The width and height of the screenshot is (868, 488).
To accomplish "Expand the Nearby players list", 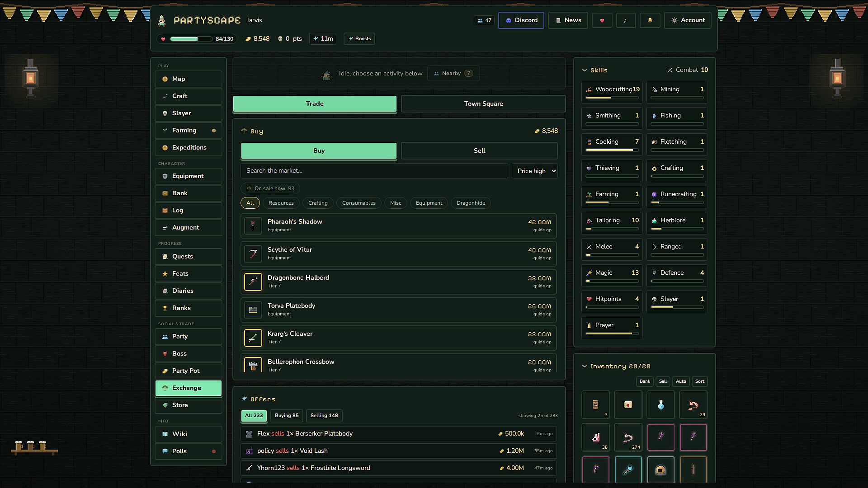I will pos(453,73).
